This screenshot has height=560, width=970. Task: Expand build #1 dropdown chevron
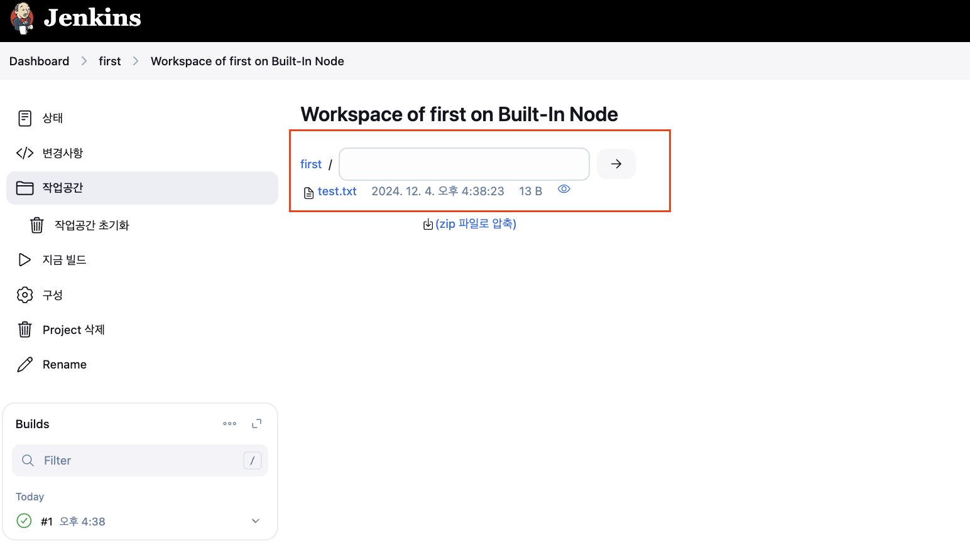pos(256,521)
